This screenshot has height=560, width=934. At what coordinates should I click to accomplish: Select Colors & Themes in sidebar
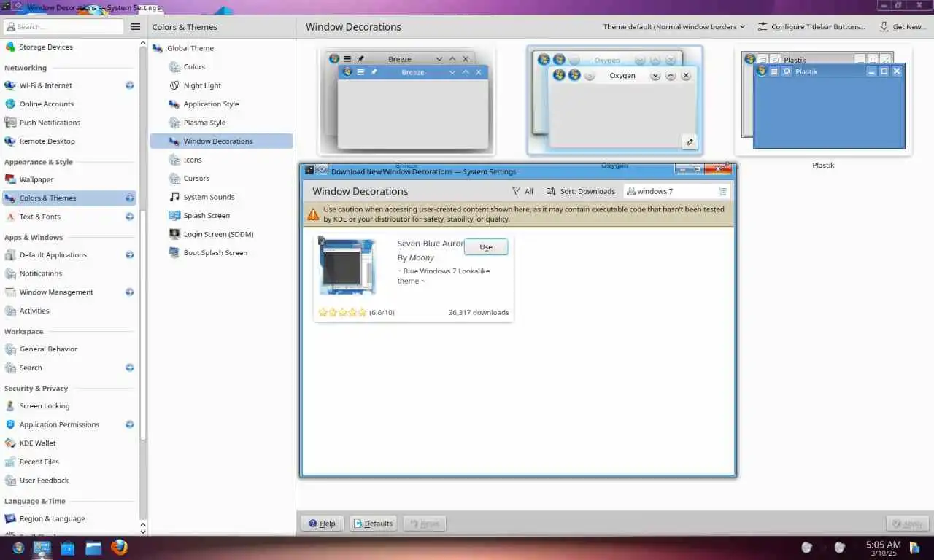(69, 198)
